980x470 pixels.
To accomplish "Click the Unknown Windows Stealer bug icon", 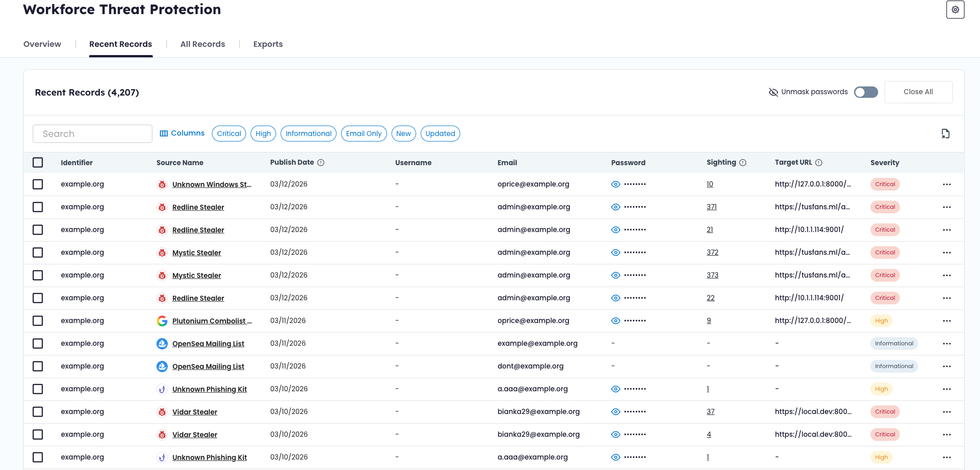I will pos(162,185).
